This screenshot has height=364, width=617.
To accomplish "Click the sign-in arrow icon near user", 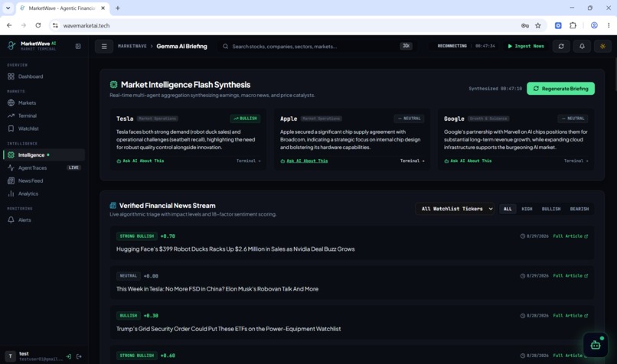I will point(68,356).
